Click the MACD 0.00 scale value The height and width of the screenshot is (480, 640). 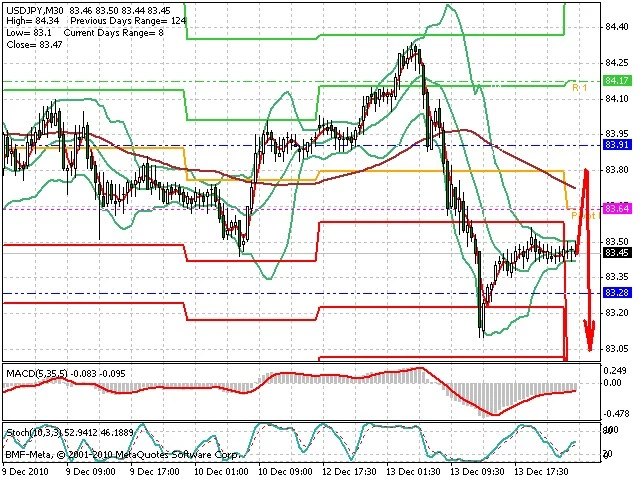613,382
